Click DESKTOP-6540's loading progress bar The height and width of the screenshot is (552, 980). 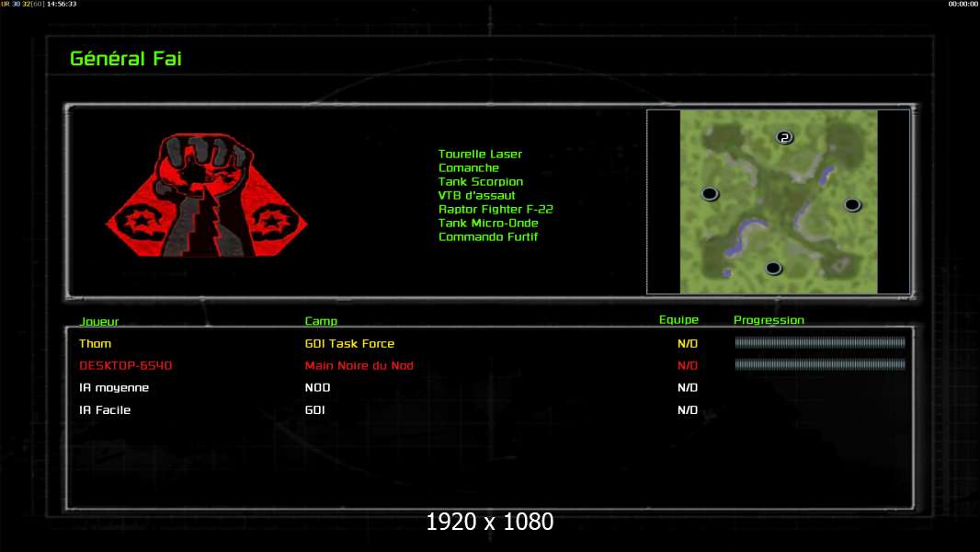[820, 364]
